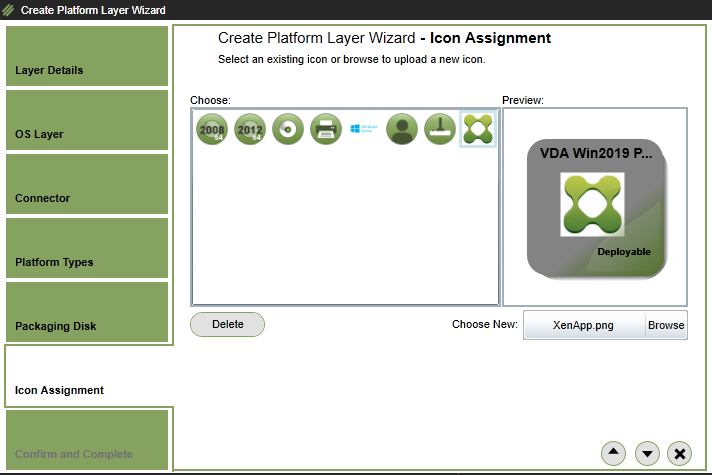The image size is (712, 475).
Task: Switch to the Connector tab
Action: tap(87, 184)
